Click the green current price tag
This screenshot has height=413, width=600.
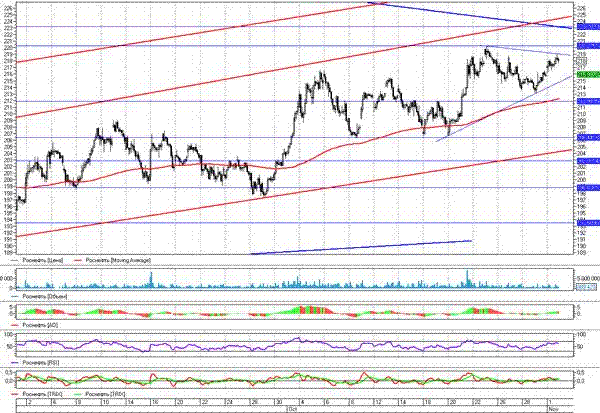(587, 74)
